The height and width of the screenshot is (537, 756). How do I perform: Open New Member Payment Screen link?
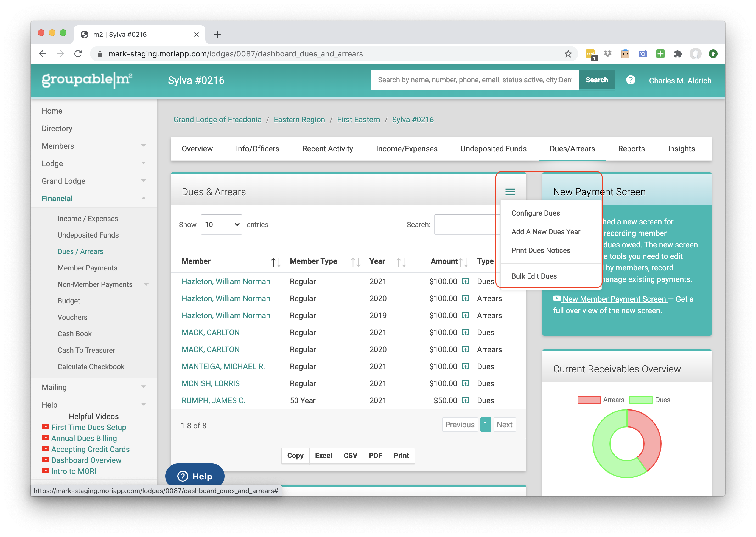pos(614,299)
